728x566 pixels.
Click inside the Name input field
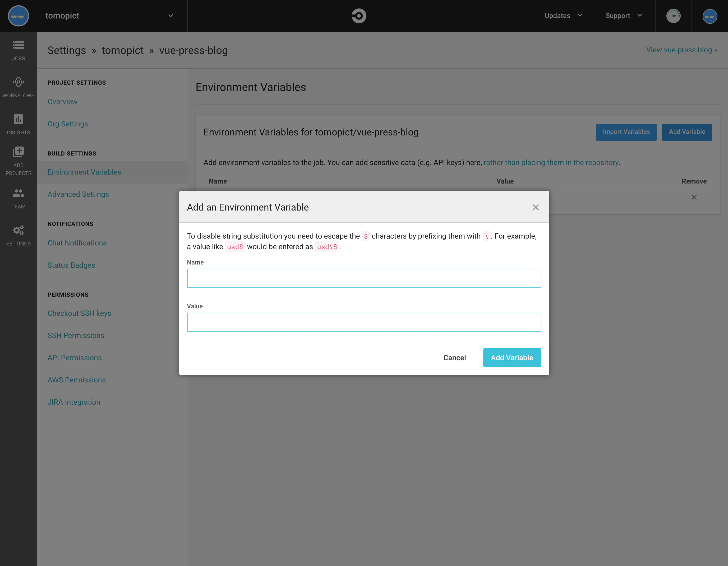pyautogui.click(x=364, y=278)
